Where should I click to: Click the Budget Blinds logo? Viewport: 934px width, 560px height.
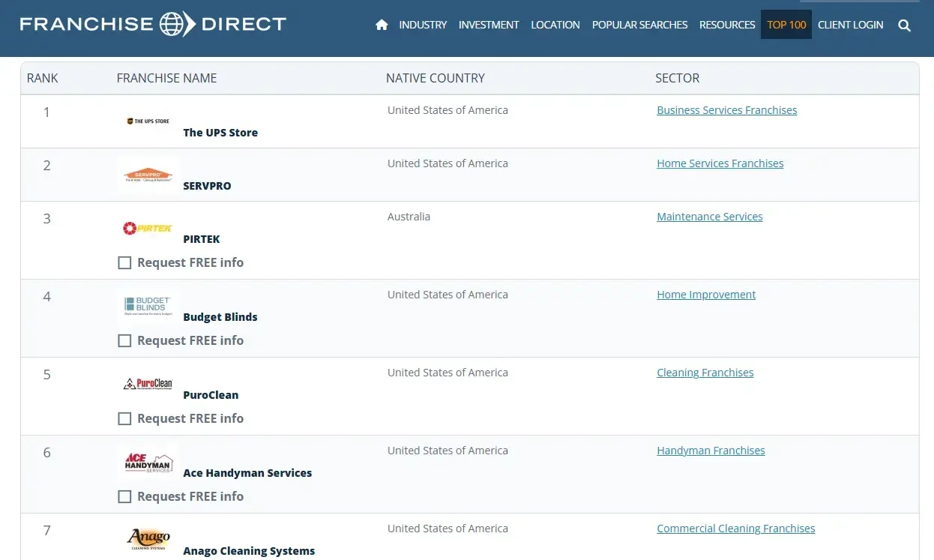148,306
